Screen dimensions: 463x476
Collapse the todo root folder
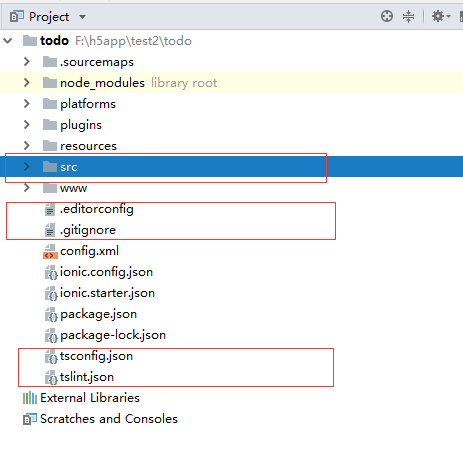click(x=8, y=41)
